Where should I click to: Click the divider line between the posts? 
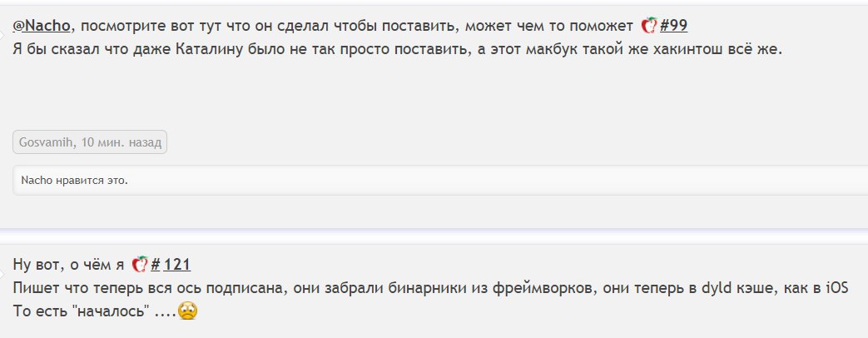[x=434, y=229]
